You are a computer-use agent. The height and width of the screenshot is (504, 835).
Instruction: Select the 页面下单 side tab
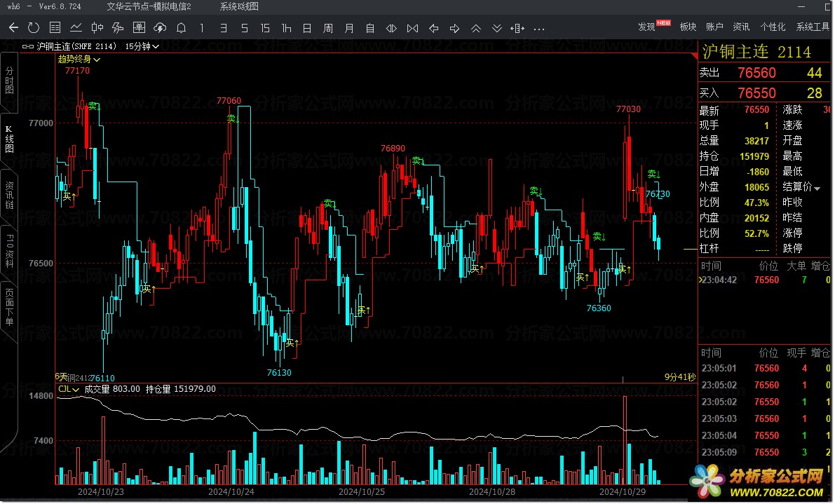(9, 308)
